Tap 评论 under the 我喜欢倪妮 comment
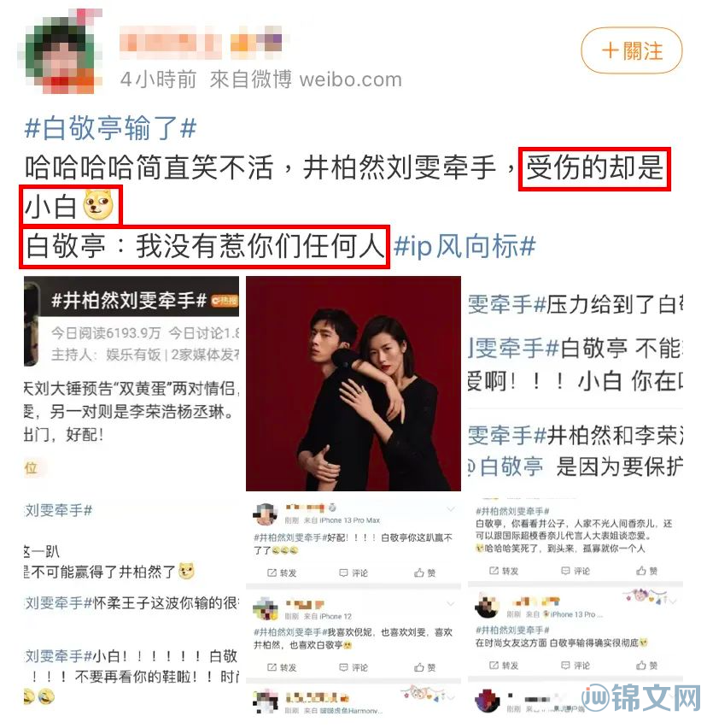 (353, 667)
